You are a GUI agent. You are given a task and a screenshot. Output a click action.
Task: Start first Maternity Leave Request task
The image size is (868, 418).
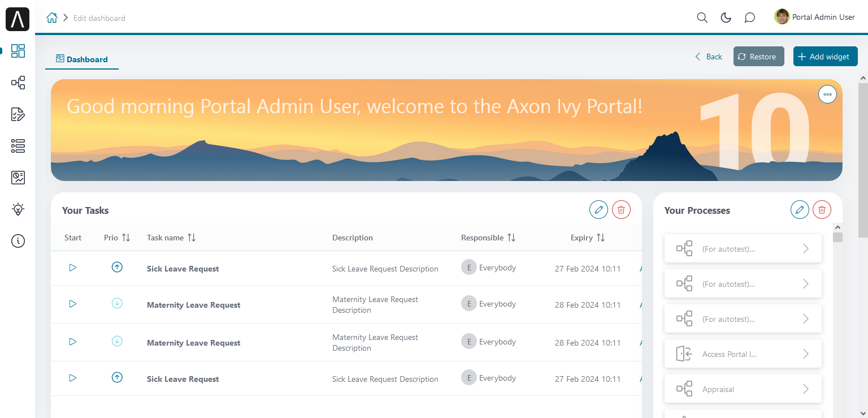(x=73, y=304)
